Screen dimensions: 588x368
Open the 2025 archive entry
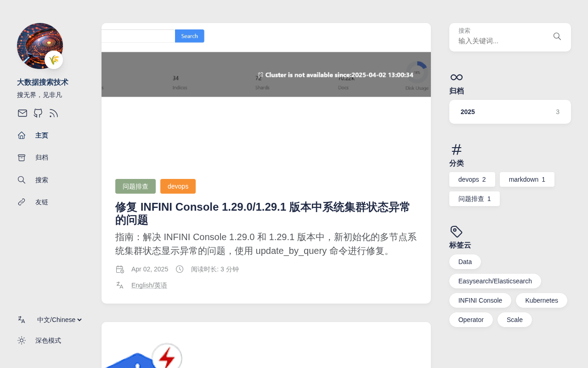[510, 112]
